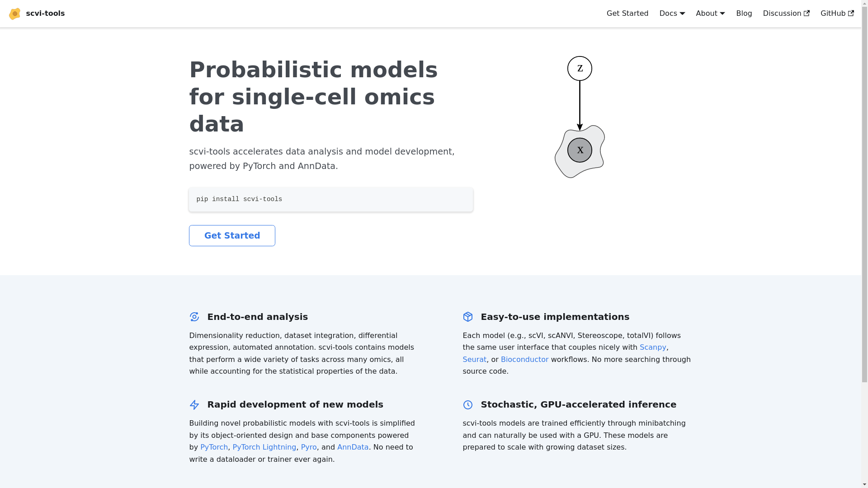Click the scvi-tools logo icon
The image size is (868, 488).
[x=14, y=14]
